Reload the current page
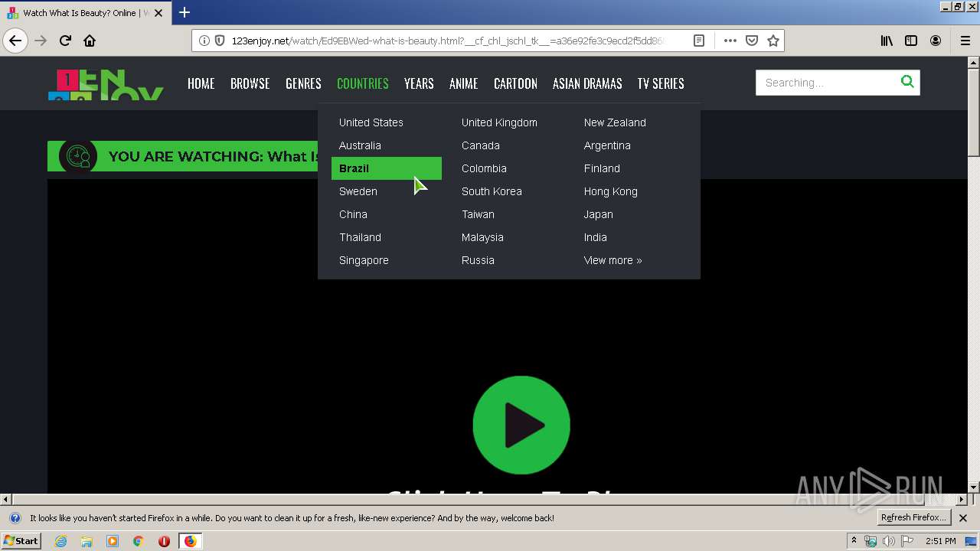Viewport: 980px width, 551px height. 65,41
